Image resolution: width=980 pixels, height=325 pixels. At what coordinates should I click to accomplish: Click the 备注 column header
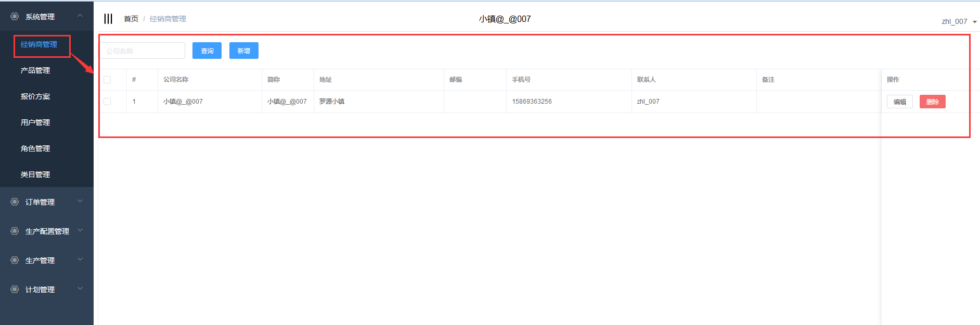pyautogui.click(x=768, y=80)
